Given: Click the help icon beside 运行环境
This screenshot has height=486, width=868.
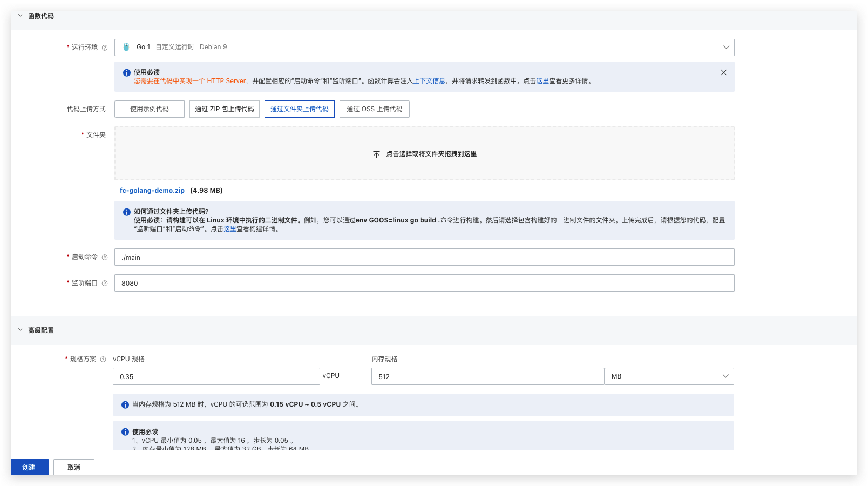Looking at the screenshot, I should (105, 48).
